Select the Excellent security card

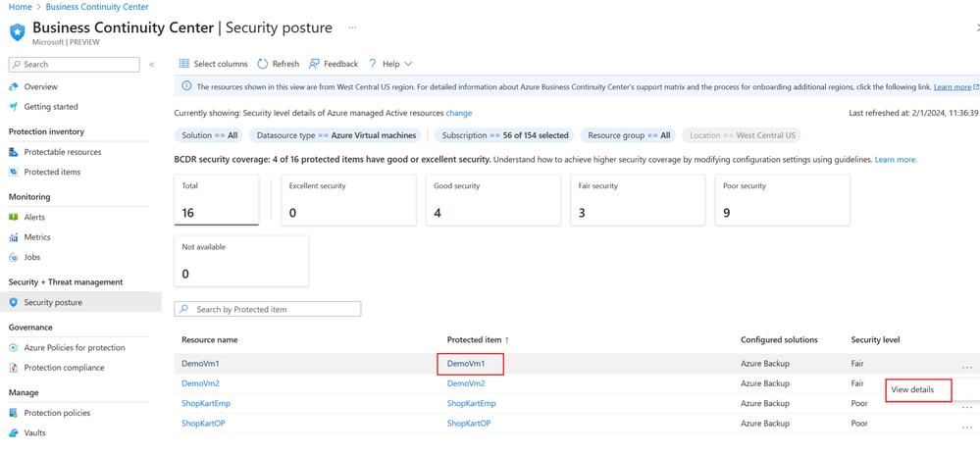[x=348, y=200]
